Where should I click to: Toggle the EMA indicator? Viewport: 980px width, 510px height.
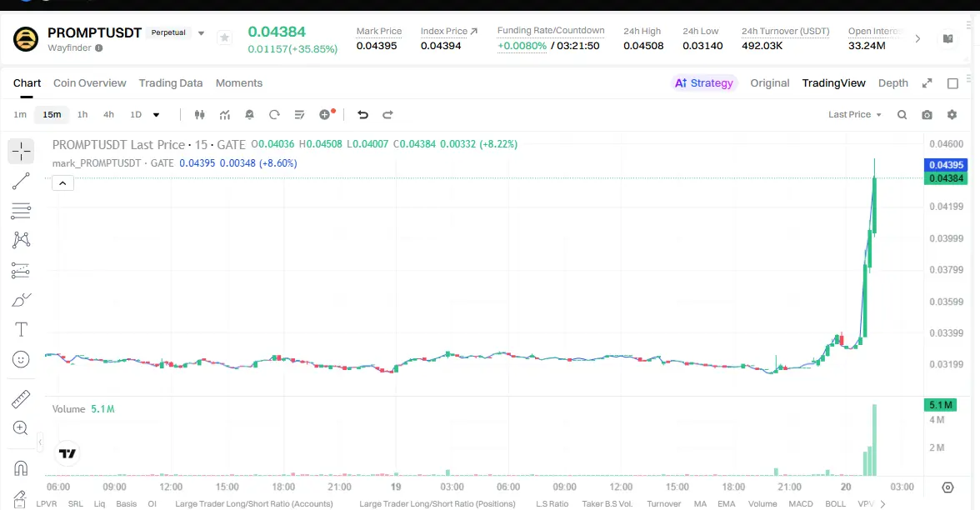(727, 503)
